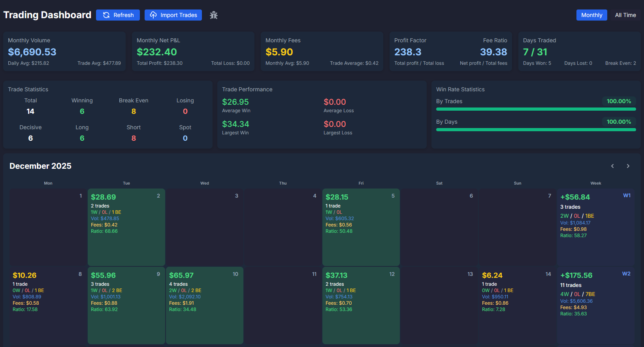Screen dimensions: 644x347
Task: Open December 8 day cell $10.26
Action: pos(48,306)
